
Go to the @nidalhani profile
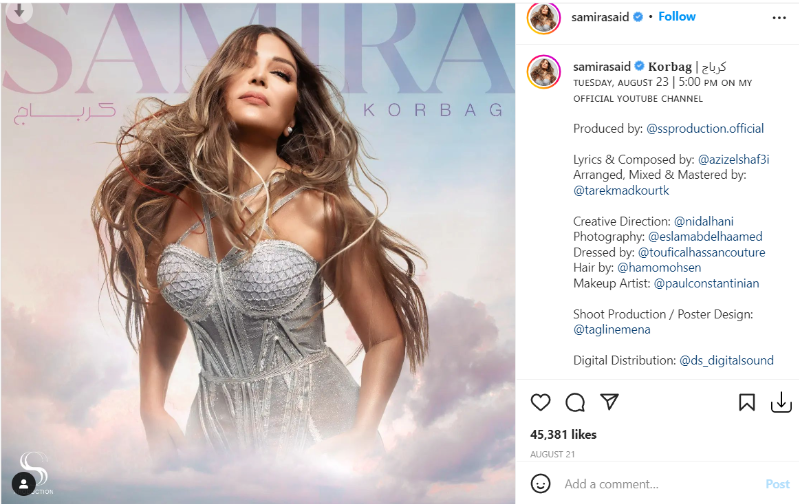pos(704,221)
